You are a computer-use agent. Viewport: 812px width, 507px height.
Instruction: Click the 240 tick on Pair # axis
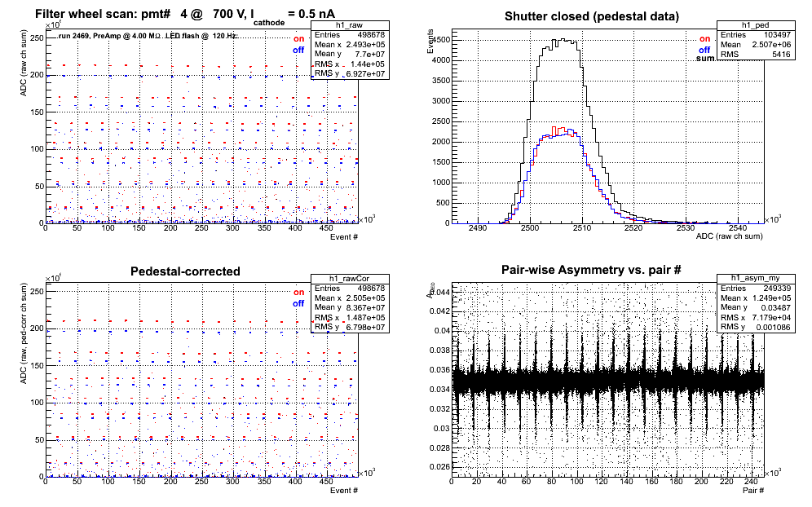pyautogui.click(x=750, y=482)
